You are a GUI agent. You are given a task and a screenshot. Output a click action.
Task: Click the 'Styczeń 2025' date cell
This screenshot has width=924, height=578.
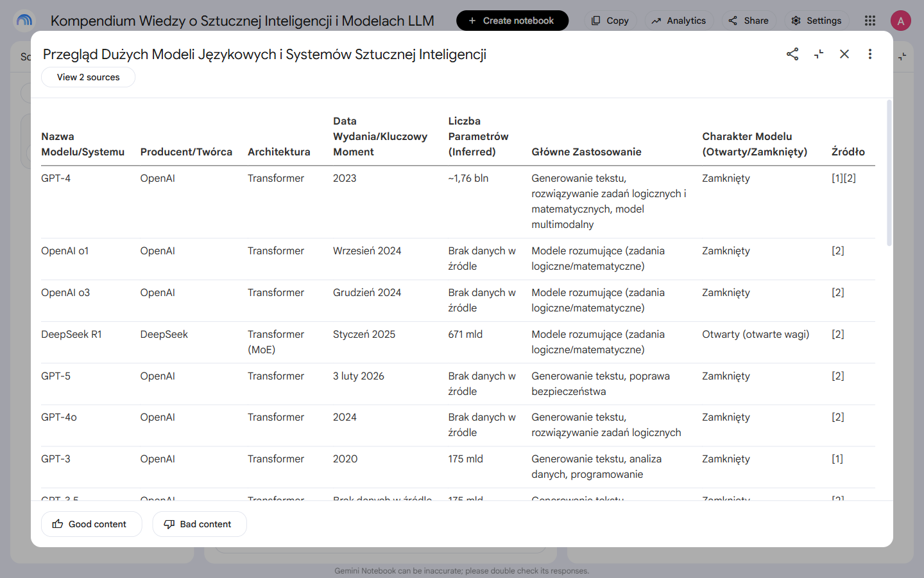coord(364,334)
